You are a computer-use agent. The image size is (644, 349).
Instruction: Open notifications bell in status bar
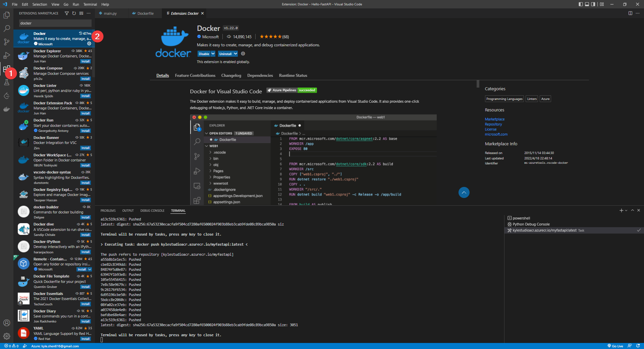click(638, 346)
